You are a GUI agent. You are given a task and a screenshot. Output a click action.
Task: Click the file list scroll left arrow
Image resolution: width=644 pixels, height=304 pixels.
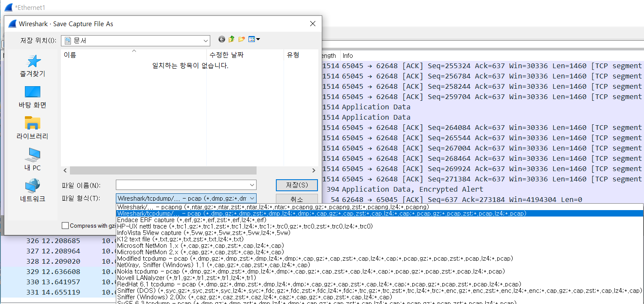[65, 171]
